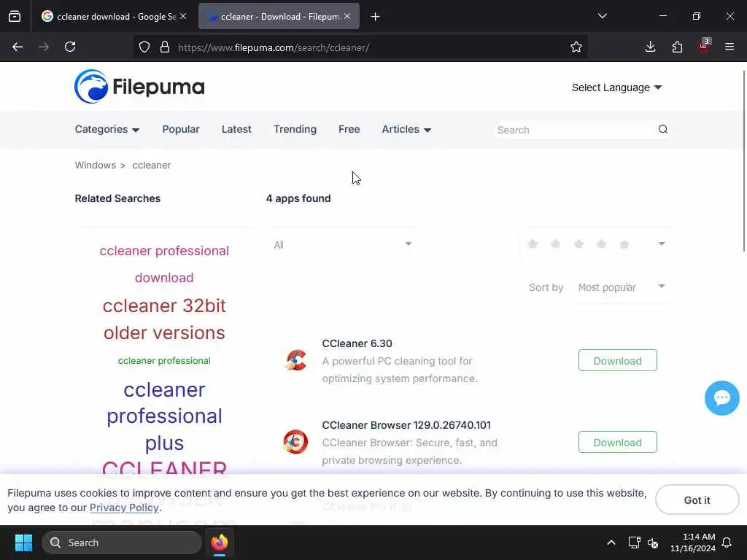
Task: Open CCleaner Browser 129.0.26740.101 title link
Action: [406, 425]
